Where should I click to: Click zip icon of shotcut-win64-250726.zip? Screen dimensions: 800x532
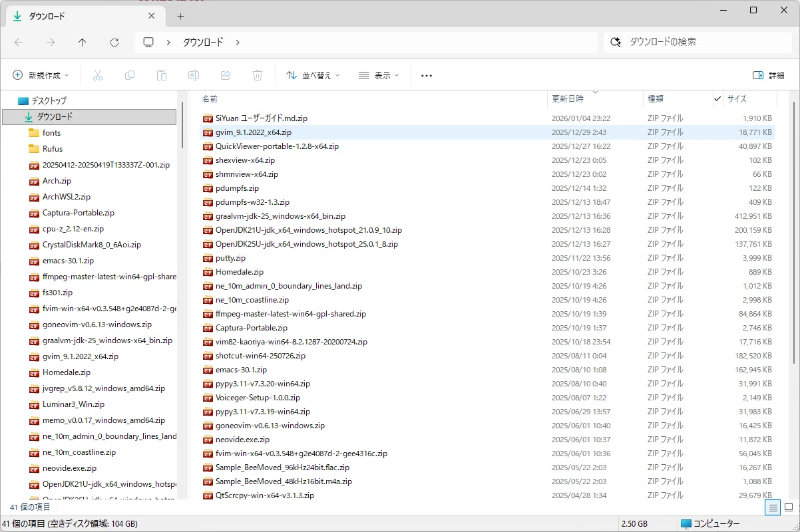[208, 356]
